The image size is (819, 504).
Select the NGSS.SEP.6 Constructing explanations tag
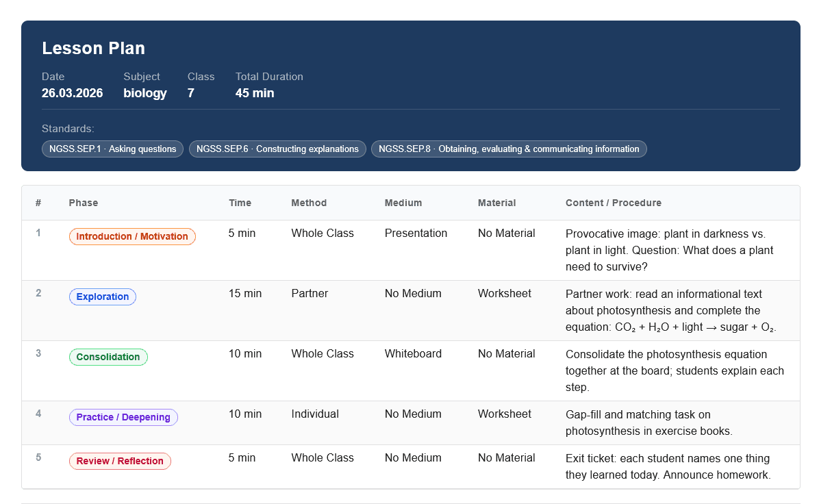point(277,149)
